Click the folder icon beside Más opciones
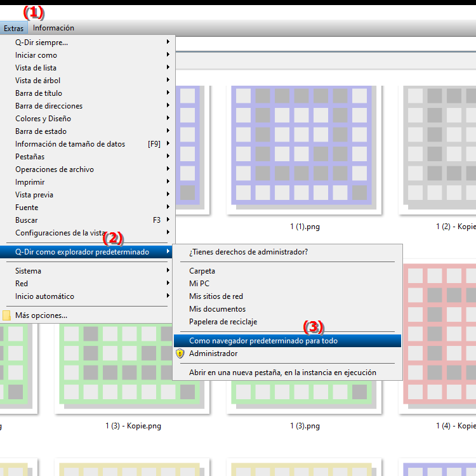Screen dimensions: 476x476 tap(6, 315)
